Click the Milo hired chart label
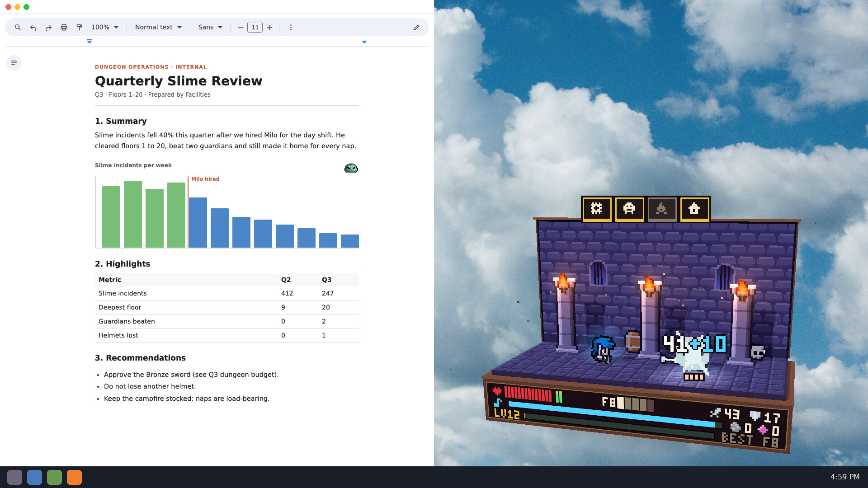Viewport: 868px width, 488px height. coord(205,179)
